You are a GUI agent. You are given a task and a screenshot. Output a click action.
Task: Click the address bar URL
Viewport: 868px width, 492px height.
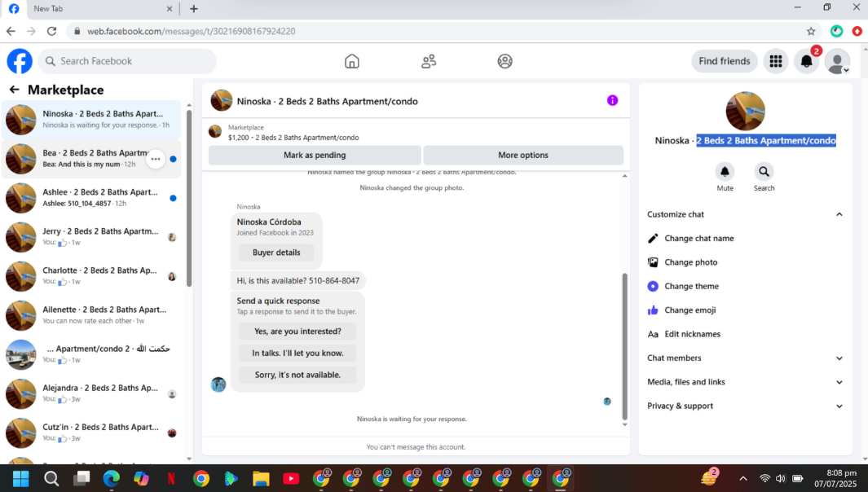(x=191, y=31)
